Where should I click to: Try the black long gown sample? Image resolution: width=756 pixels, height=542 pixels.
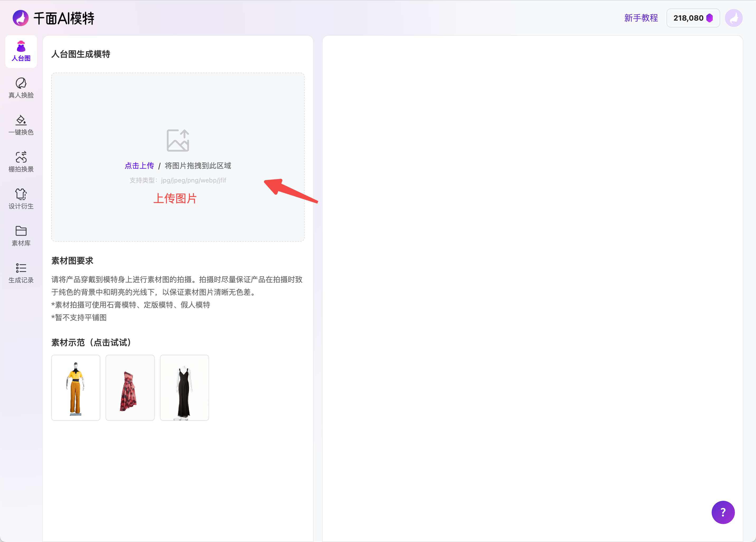point(184,387)
